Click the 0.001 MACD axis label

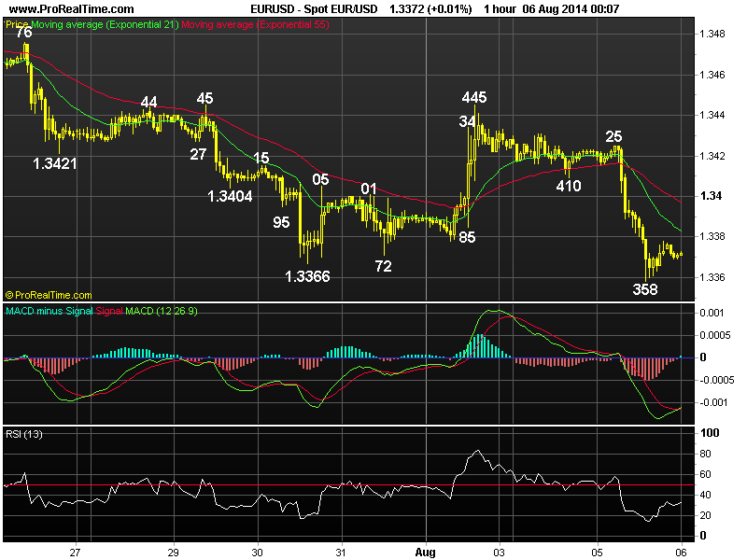point(712,313)
